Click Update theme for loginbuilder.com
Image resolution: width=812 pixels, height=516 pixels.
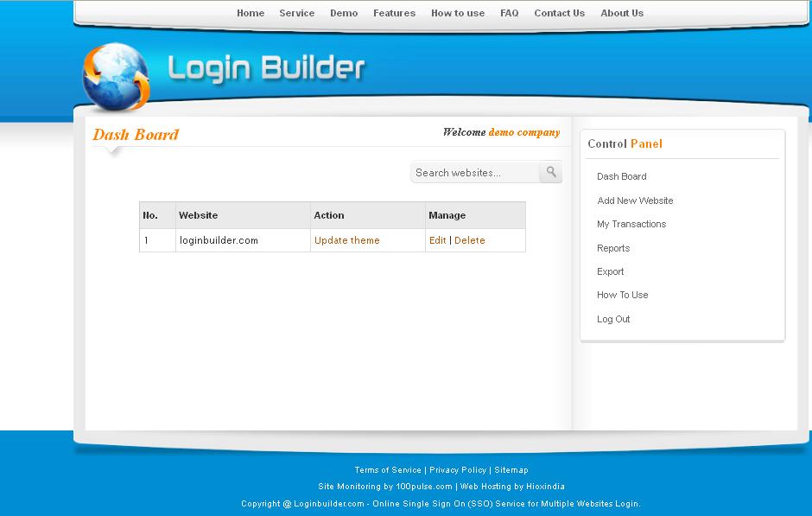point(347,240)
